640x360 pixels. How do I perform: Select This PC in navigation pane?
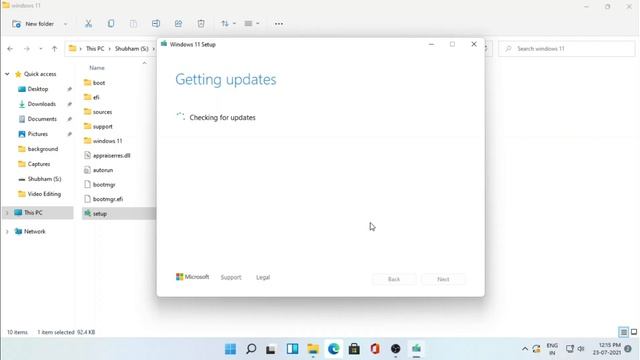[33, 213]
